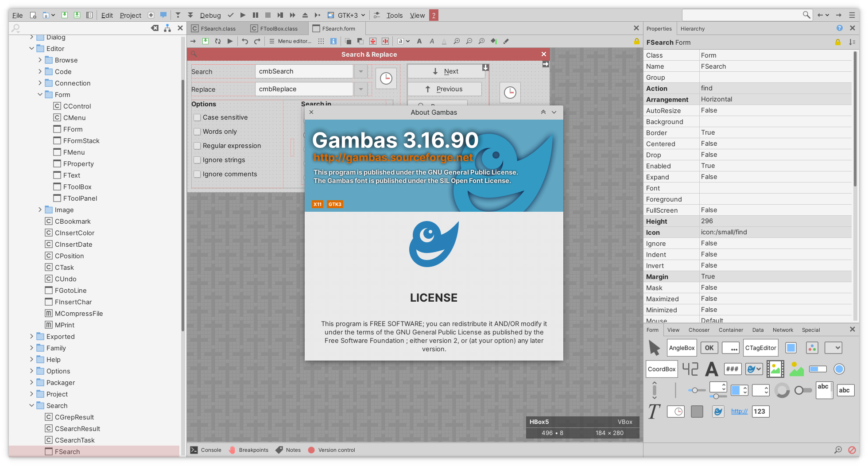This screenshot has height=466, width=868.
Task: Check the 'Case sensitive' option
Action: point(198,117)
